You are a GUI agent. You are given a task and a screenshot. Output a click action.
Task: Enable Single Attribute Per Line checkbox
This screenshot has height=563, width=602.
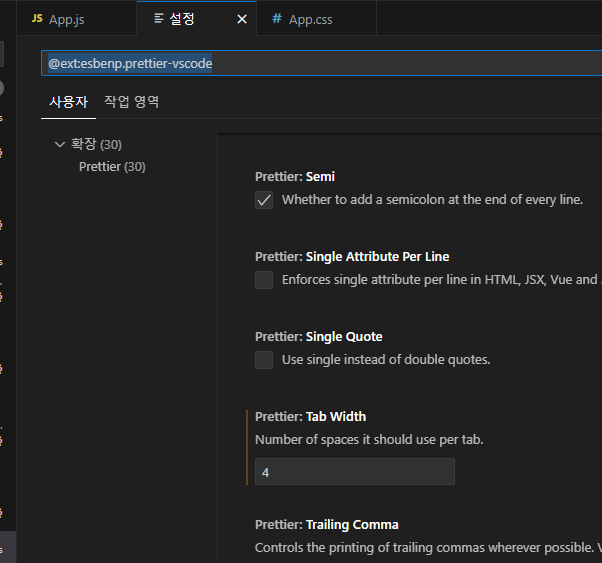click(264, 280)
